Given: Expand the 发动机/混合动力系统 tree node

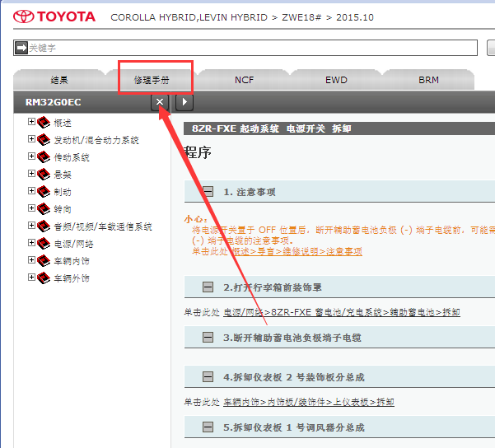Looking at the screenshot, I should click(x=31, y=139).
